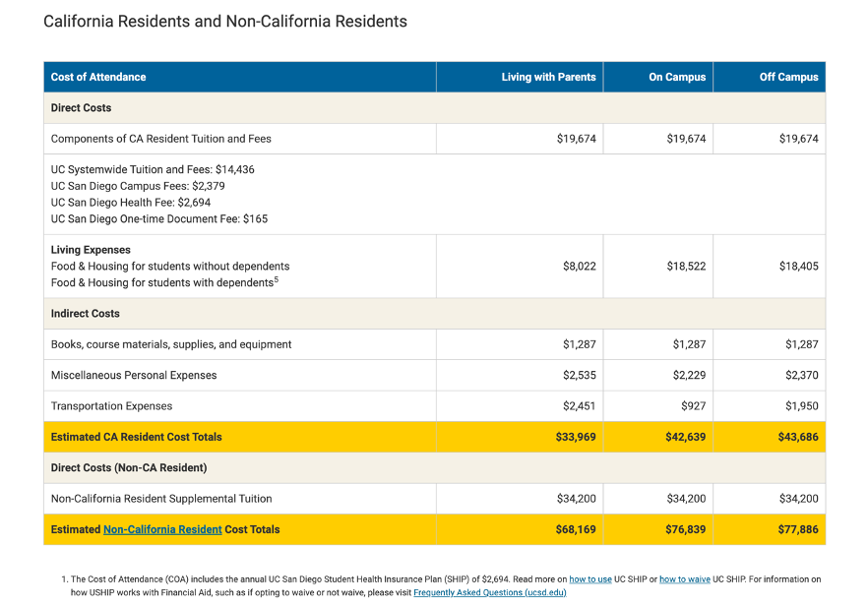Click the Indirect Costs section row
The height and width of the screenshot is (606, 868).
tap(86, 314)
